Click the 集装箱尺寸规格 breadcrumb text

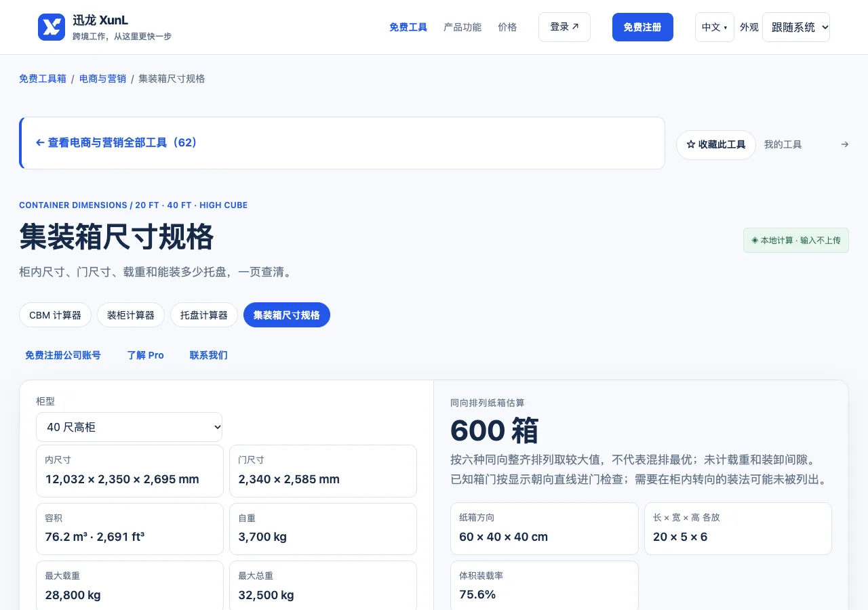pos(172,79)
